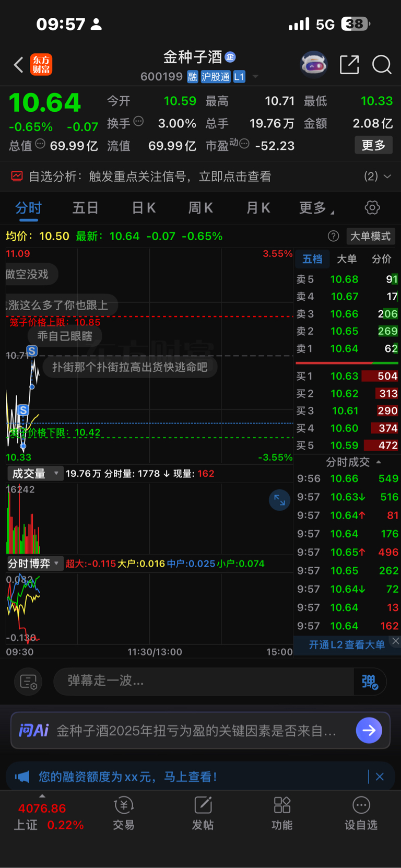Tap the megaphone notice icon

coord(22,777)
